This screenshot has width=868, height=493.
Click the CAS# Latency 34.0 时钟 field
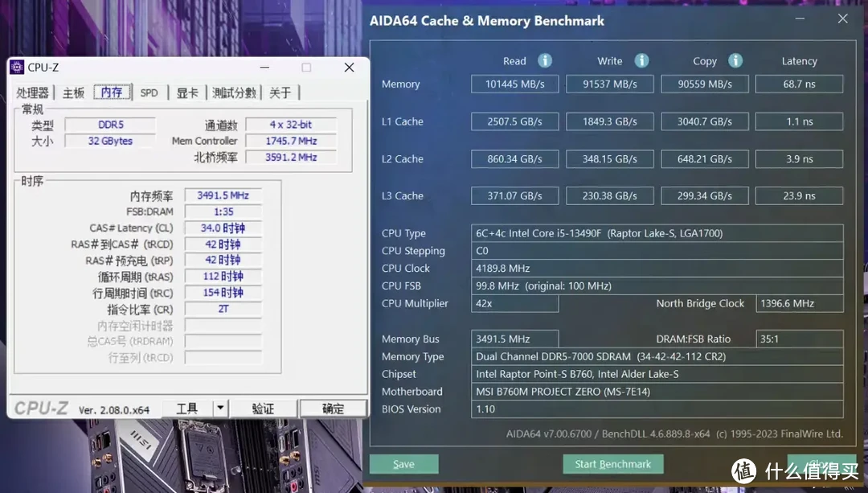(223, 228)
